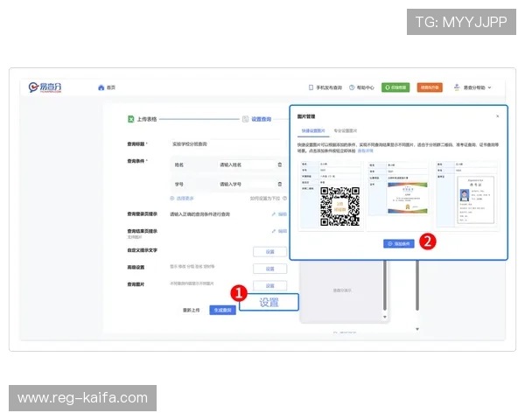Image resolution: width=525 pixels, height=420 pixels.
Task: Click the user avatar icon near 易查分帮助
Action: (457, 87)
